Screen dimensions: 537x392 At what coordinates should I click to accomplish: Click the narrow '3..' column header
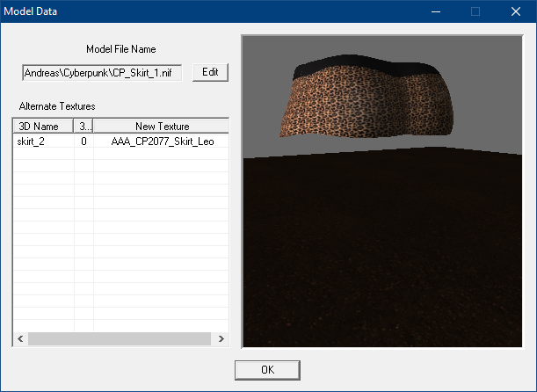83,127
